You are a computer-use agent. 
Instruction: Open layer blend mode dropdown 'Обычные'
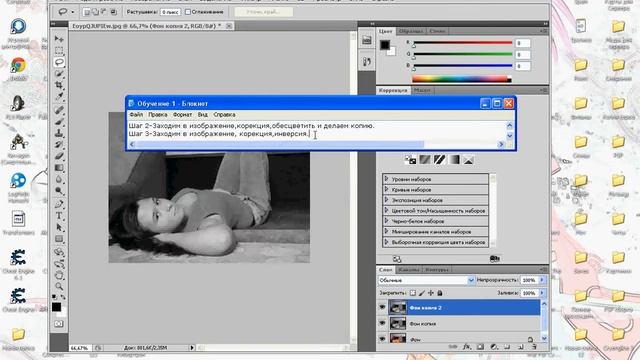426,280
